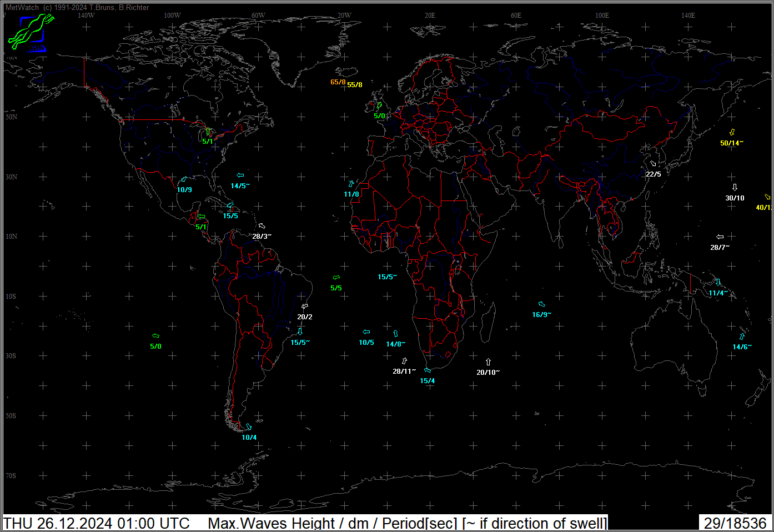
Task: Select the 15/5 value in the Caribbean
Action: click(x=230, y=216)
